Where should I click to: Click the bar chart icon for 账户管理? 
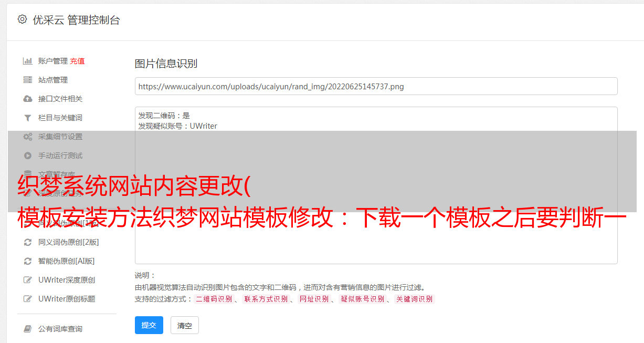[28, 61]
